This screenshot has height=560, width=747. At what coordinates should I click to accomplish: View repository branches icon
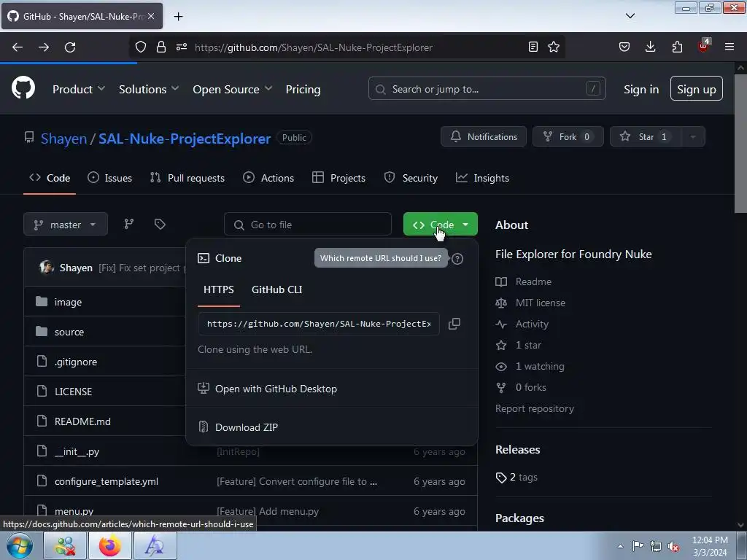(128, 225)
